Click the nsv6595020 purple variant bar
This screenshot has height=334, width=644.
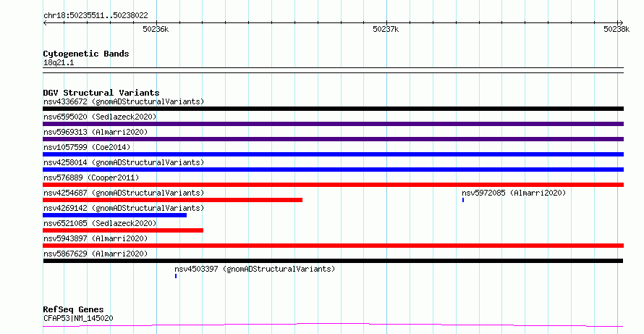[333, 124]
